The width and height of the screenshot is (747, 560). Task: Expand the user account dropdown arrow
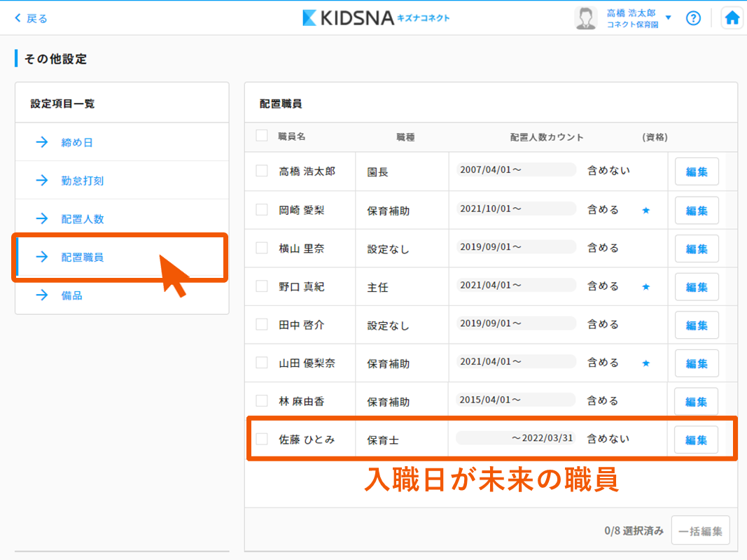click(x=669, y=18)
